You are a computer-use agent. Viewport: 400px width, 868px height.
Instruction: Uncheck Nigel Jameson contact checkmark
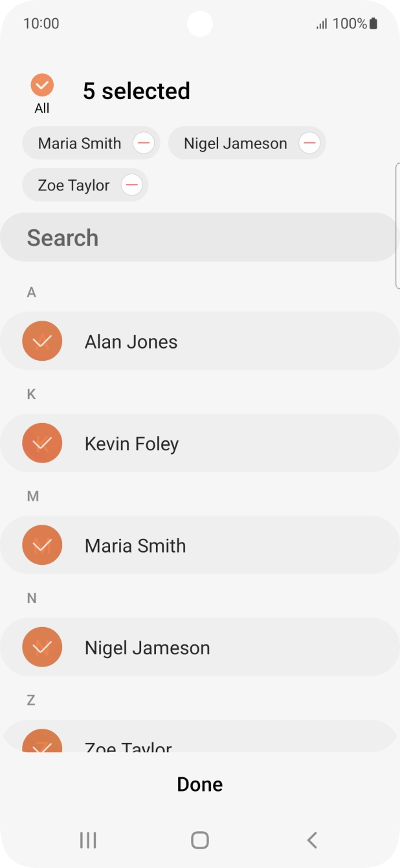tap(42, 647)
